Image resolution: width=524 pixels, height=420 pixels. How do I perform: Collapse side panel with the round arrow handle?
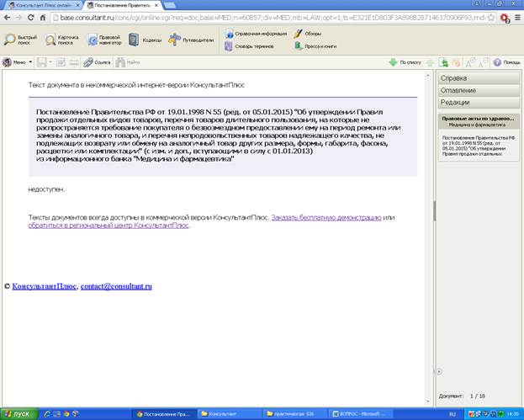(x=439, y=371)
